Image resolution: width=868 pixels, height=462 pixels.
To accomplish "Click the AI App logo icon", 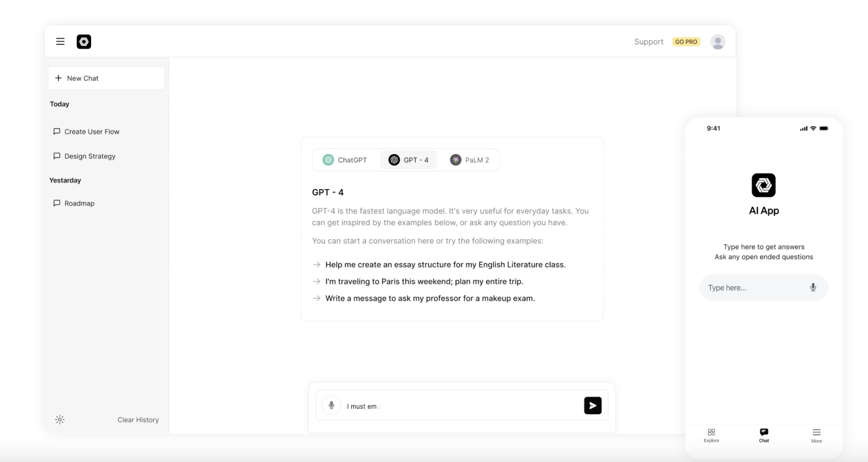I will (x=763, y=185).
